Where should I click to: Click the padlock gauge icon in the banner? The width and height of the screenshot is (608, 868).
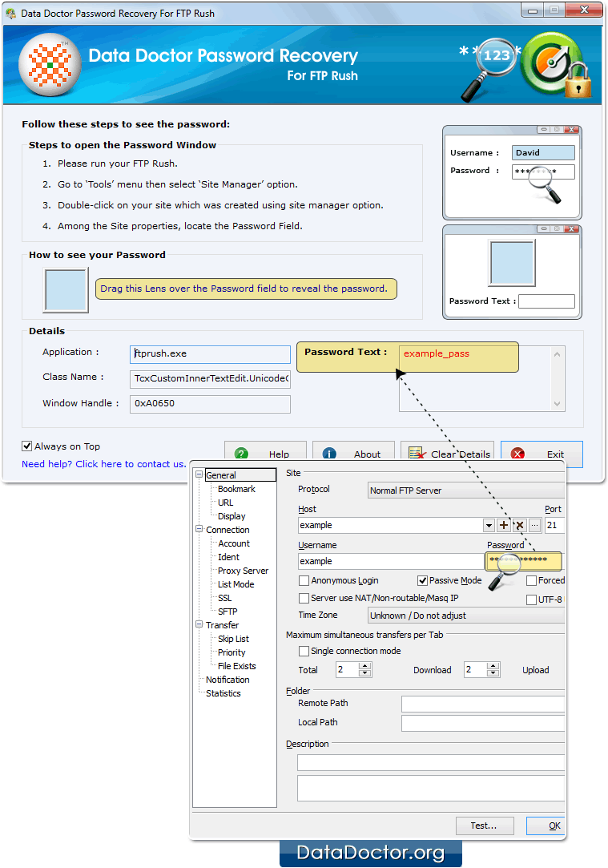coord(556,64)
